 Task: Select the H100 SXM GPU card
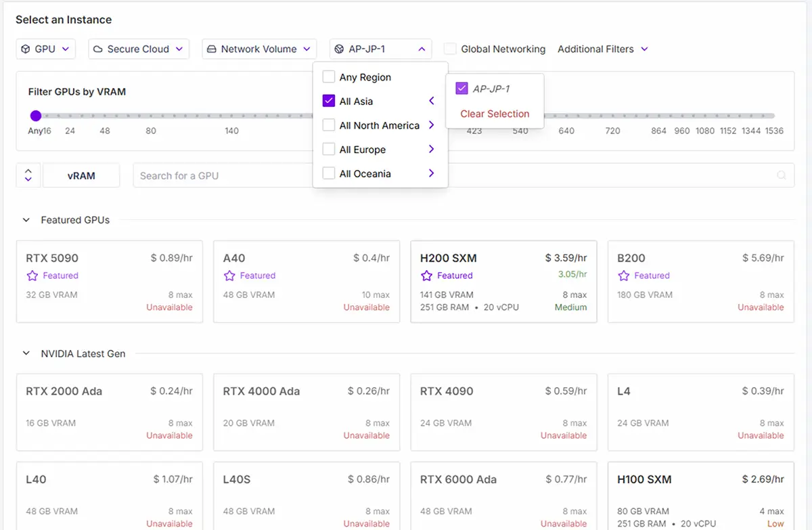click(x=700, y=494)
